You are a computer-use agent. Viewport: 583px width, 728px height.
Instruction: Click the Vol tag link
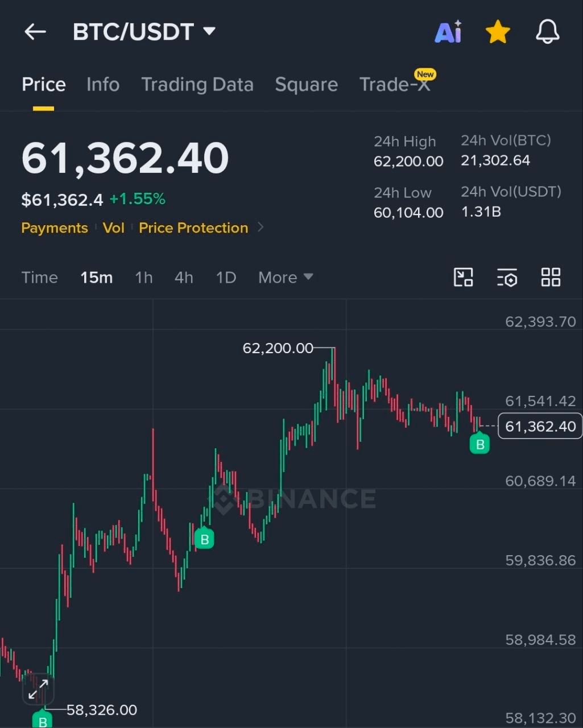(x=113, y=227)
